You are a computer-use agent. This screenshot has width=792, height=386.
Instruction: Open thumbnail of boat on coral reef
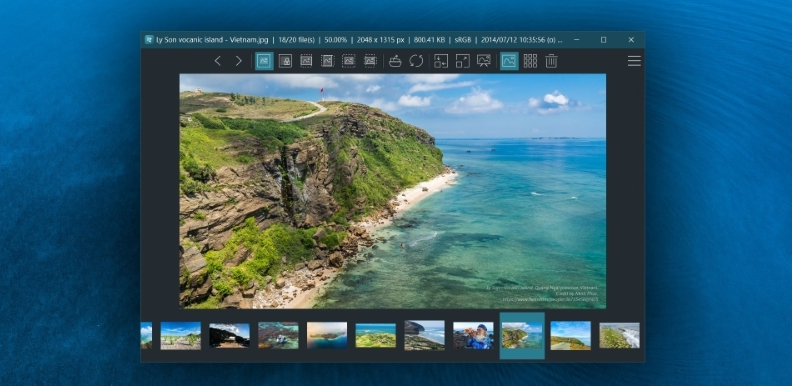coord(278,335)
